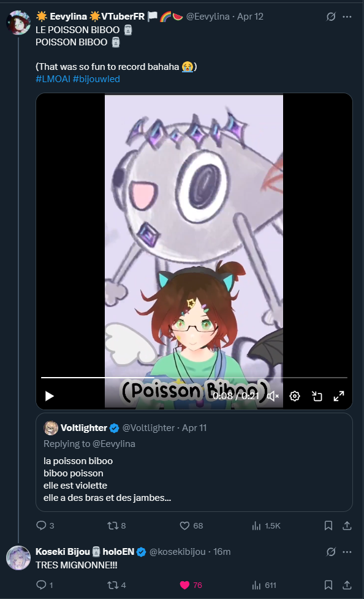Play the Poisson Biboo video
This screenshot has width=364, height=599.
[49, 396]
